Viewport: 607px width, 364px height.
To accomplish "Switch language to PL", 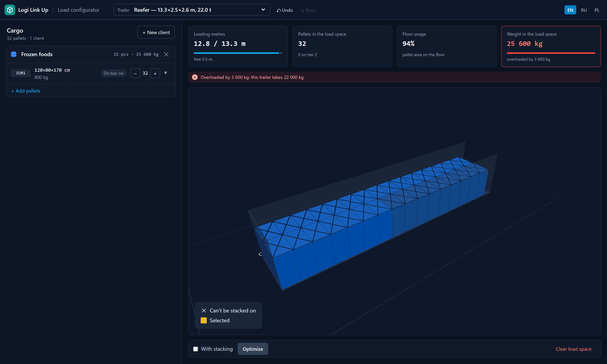I will (597, 10).
